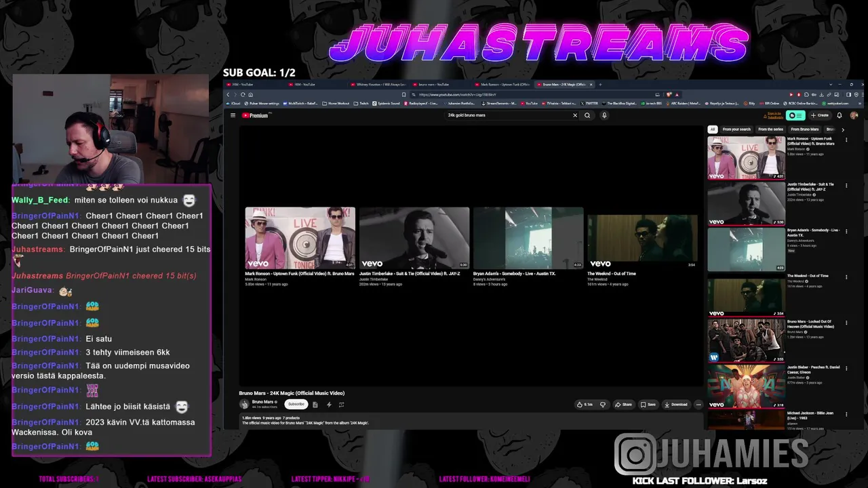Viewport: 868px width, 488px height.
Task: Close the 'Bruno Mars - 24K Magic' tab
Action: tap(591, 85)
